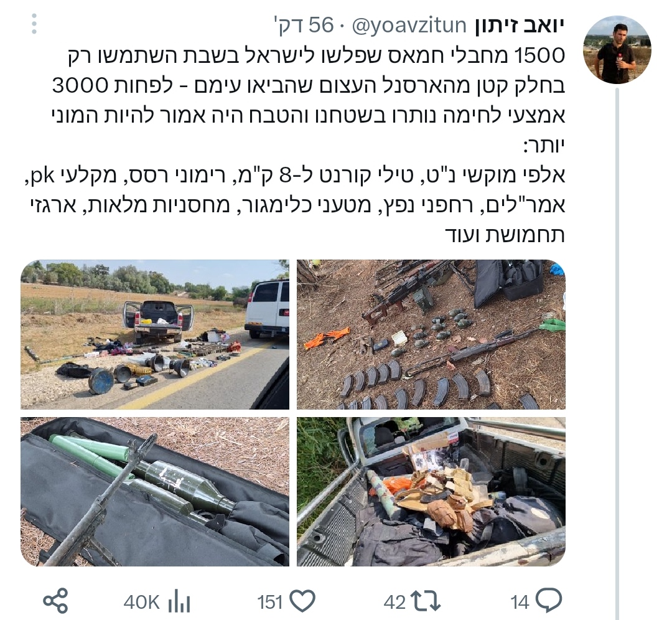
Task: Click the 42 retweets count
Action: pyautogui.click(x=394, y=602)
